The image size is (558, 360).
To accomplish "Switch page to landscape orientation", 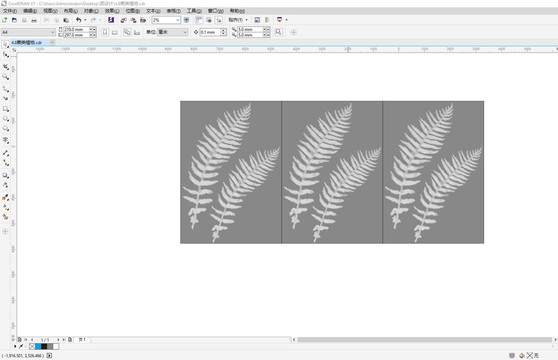I will (115, 32).
